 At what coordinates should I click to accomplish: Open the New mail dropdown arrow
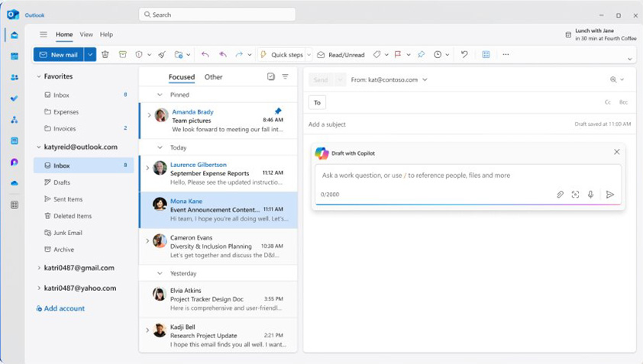(90, 54)
